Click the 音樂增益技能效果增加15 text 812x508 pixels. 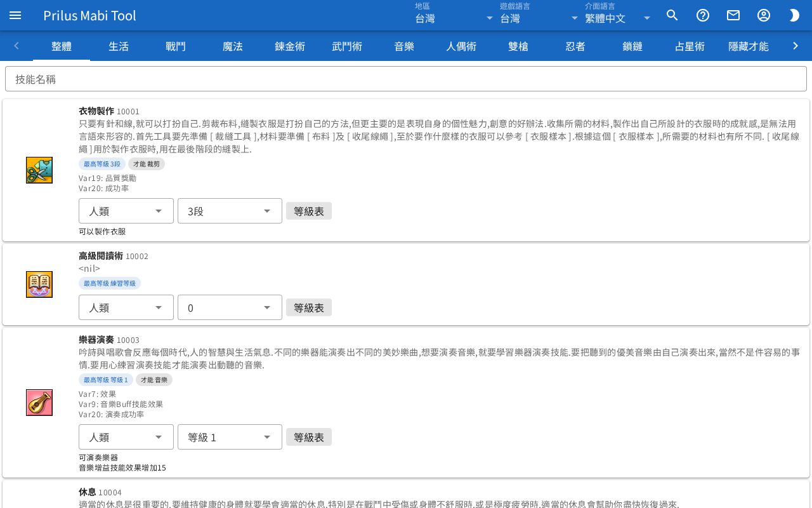tap(122, 467)
